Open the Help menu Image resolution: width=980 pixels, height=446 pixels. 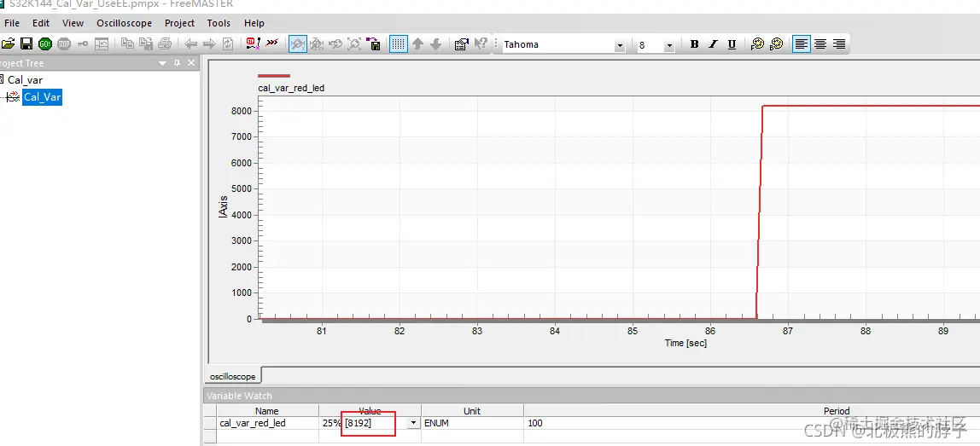click(254, 23)
